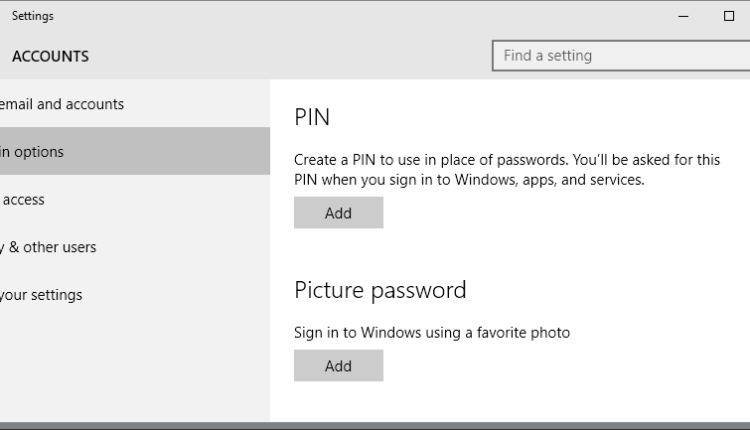Click the Settings window title text
This screenshot has height=430, width=750.
point(33,16)
